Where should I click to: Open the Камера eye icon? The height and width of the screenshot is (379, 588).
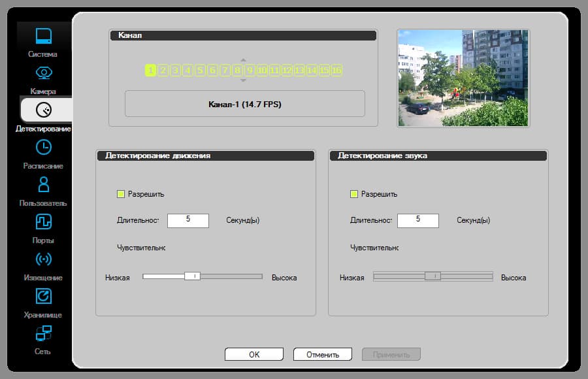tap(44, 73)
